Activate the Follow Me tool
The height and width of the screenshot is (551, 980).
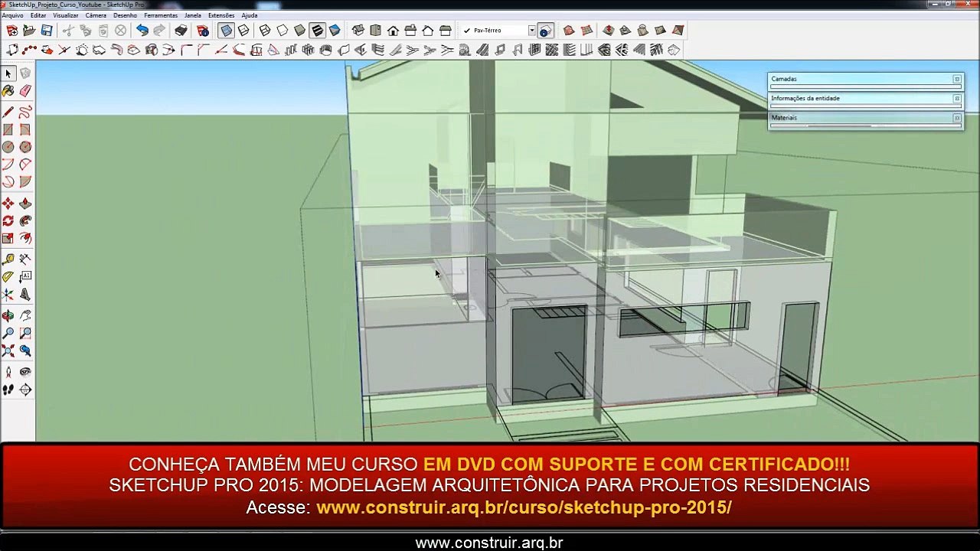coord(25,221)
